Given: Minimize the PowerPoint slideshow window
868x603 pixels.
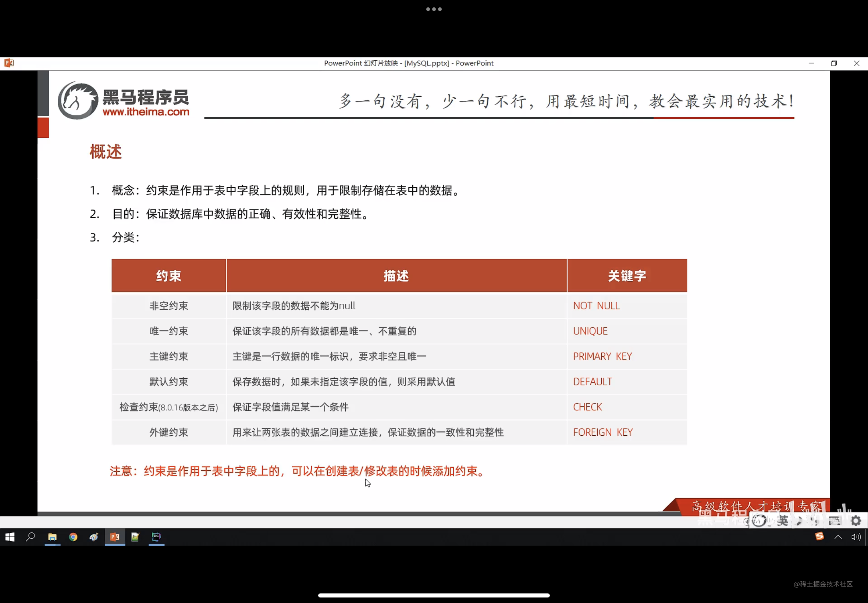Looking at the screenshot, I should [811, 63].
